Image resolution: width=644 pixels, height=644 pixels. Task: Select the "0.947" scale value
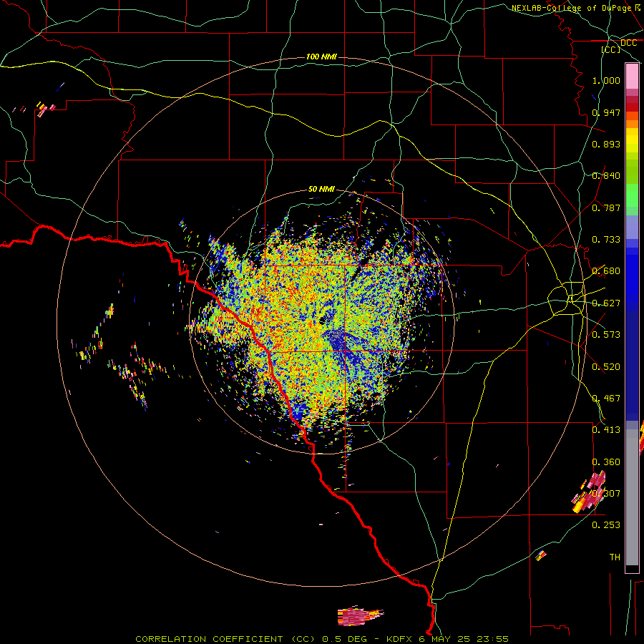606,112
